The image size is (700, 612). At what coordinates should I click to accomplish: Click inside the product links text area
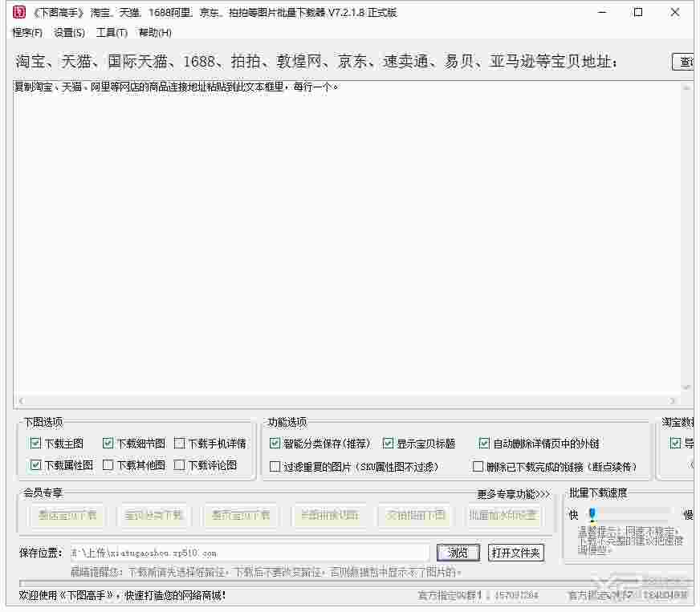coord(347,239)
